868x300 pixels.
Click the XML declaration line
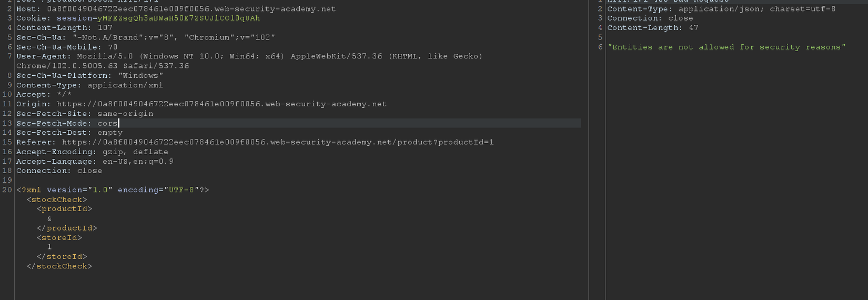pyautogui.click(x=113, y=190)
